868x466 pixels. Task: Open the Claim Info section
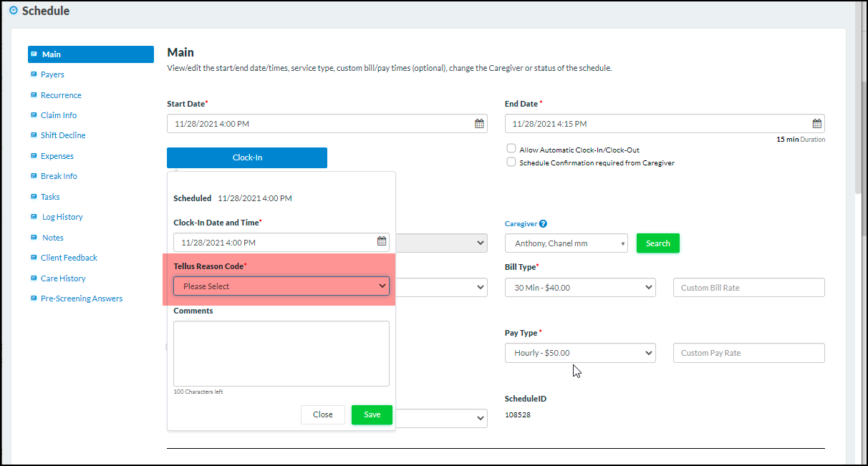point(59,115)
